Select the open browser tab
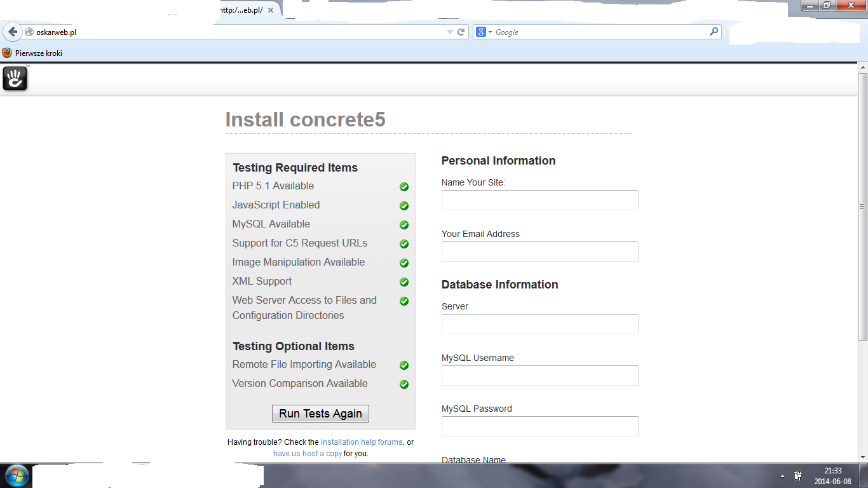868x488 pixels. [x=247, y=11]
